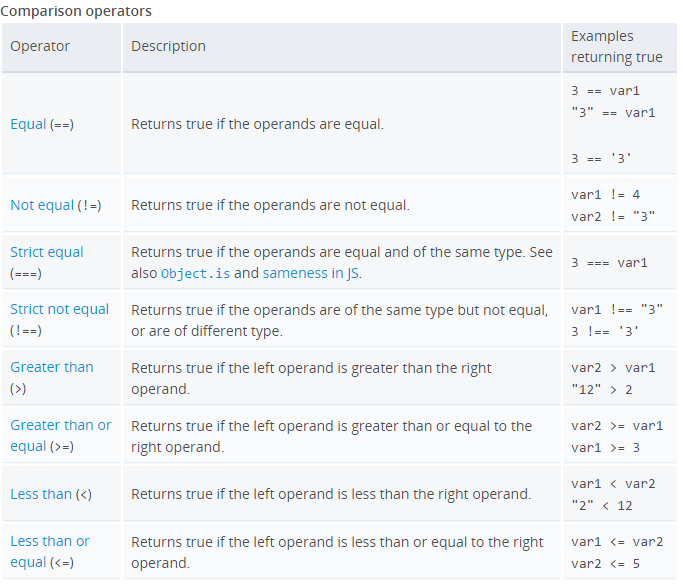
Task: Click the Less than (<) link
Action: (x=41, y=494)
